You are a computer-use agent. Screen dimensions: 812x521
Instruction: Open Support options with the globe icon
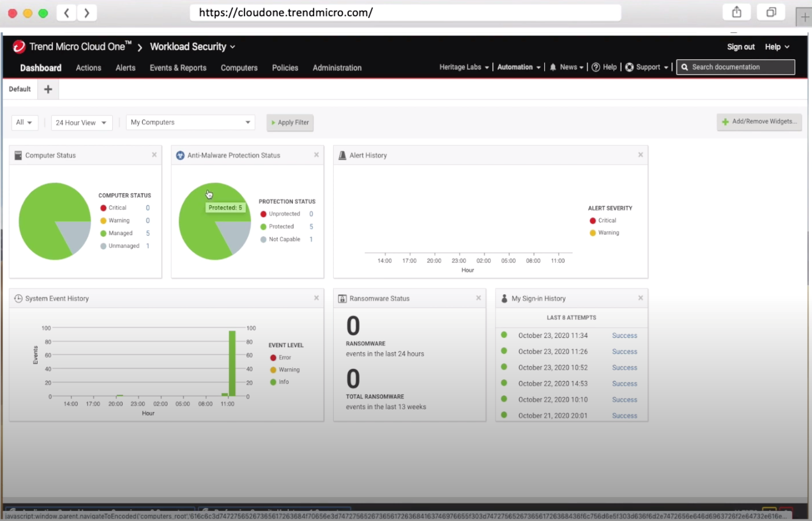(629, 67)
